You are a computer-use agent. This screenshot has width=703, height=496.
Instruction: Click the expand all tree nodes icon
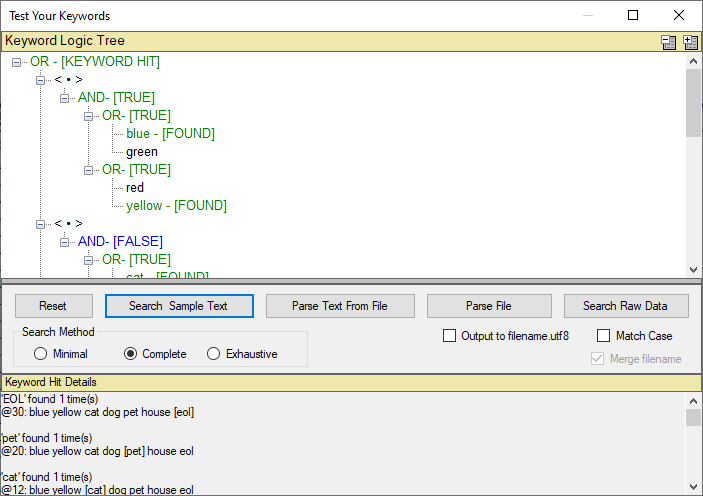click(690, 42)
